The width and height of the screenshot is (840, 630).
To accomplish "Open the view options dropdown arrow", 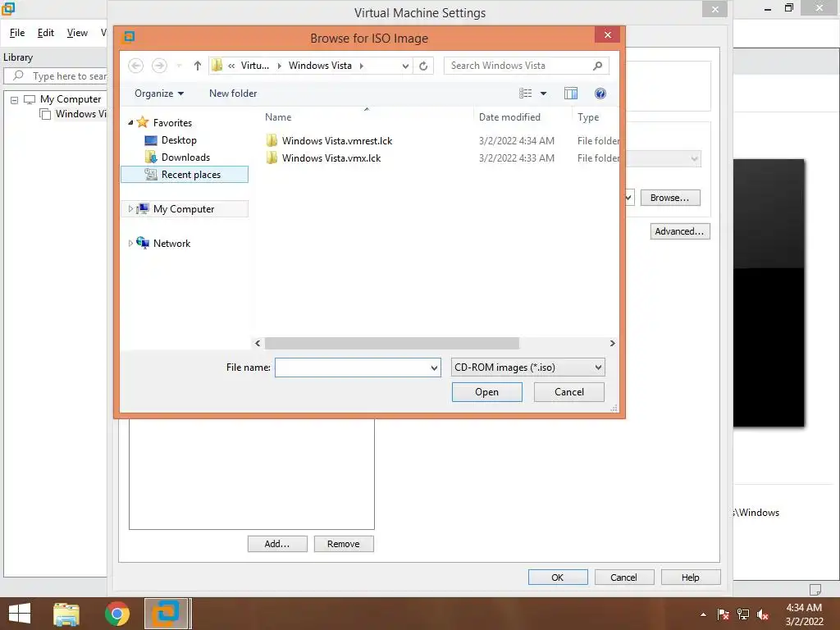I will point(543,94).
